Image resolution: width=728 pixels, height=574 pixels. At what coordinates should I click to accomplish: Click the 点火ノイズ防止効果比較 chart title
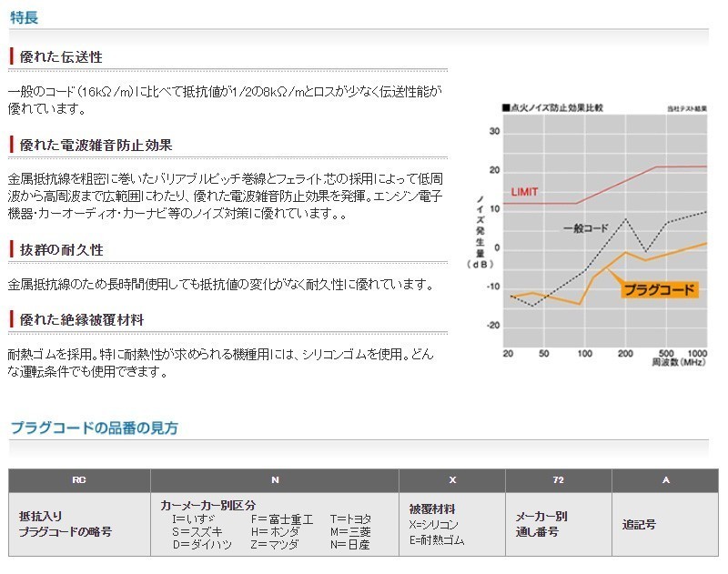[x=553, y=107]
